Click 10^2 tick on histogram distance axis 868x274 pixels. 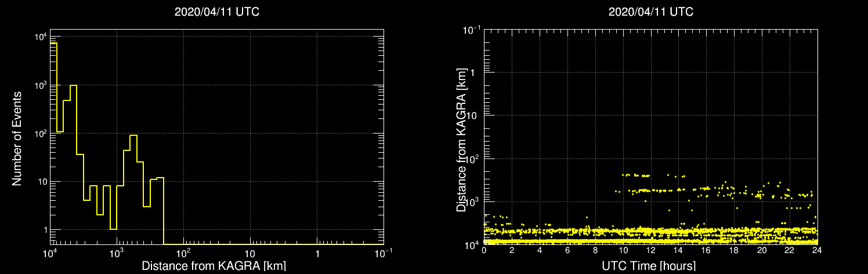point(183,253)
